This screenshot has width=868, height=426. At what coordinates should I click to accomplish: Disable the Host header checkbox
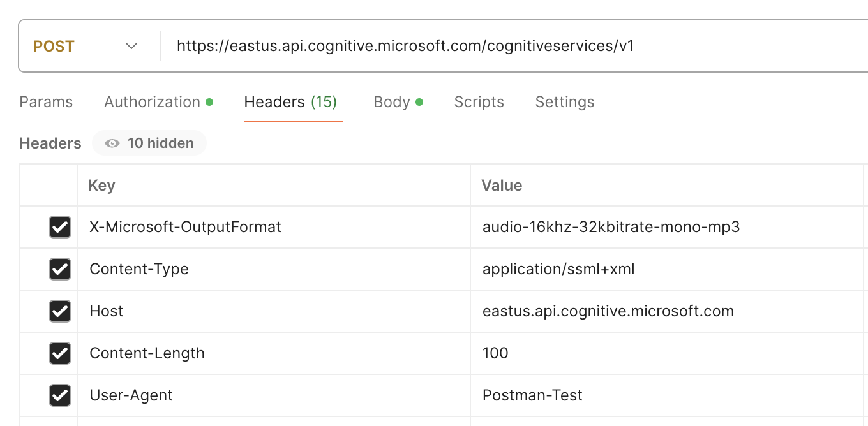point(60,311)
